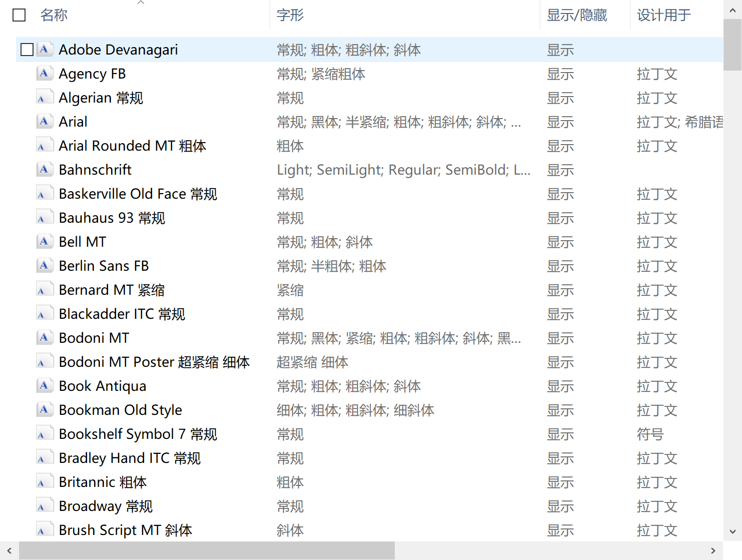
Task: Click the Algerian font icon
Action: pos(45,98)
